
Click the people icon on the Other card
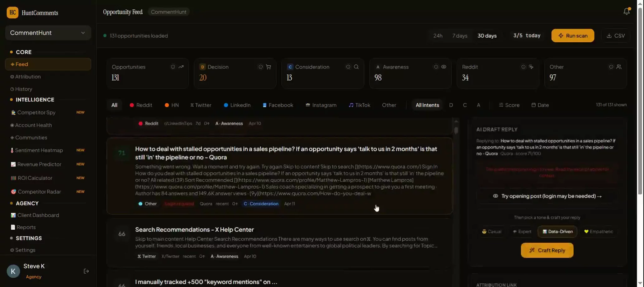619,67
